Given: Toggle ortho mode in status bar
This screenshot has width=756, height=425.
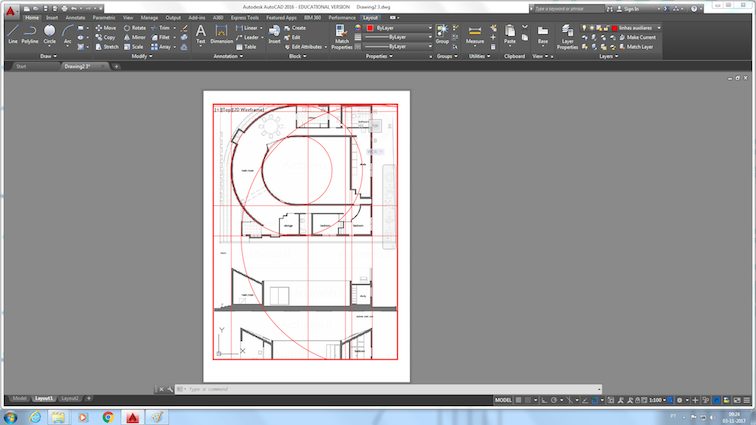Looking at the screenshot, I should (x=544, y=400).
